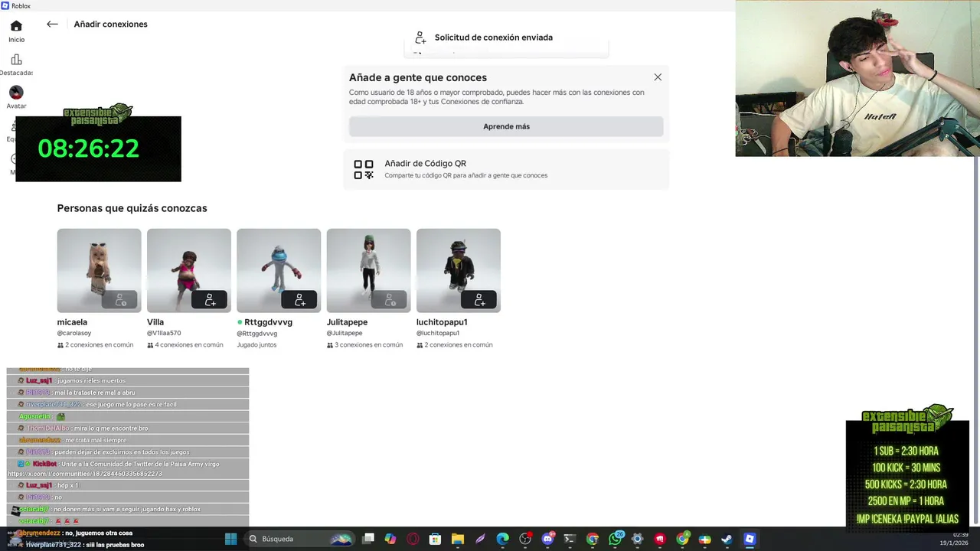
Task: Open Copilot from the taskbar
Action: [x=390, y=539]
